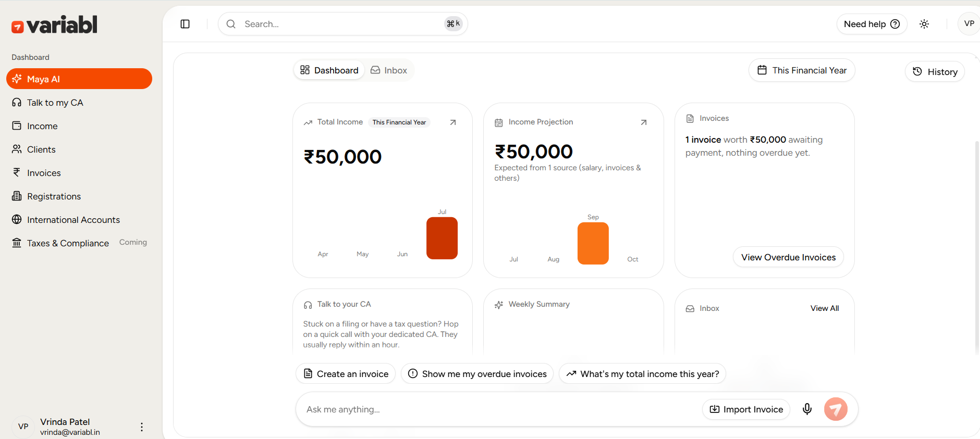
Task: Click the wallet icon beside Income
Action: (x=17, y=126)
